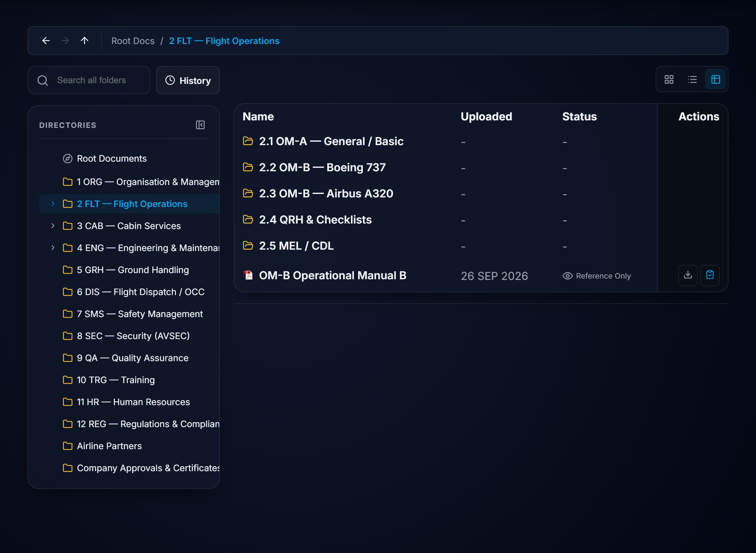Open the History panel

coord(188,80)
